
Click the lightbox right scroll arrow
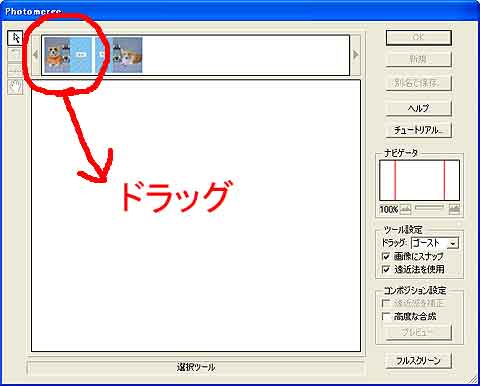click(x=356, y=54)
